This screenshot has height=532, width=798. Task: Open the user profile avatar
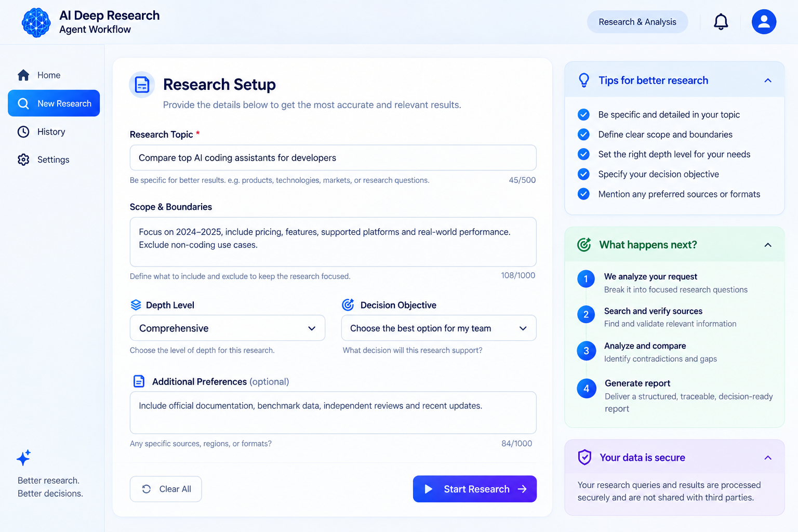point(764,22)
